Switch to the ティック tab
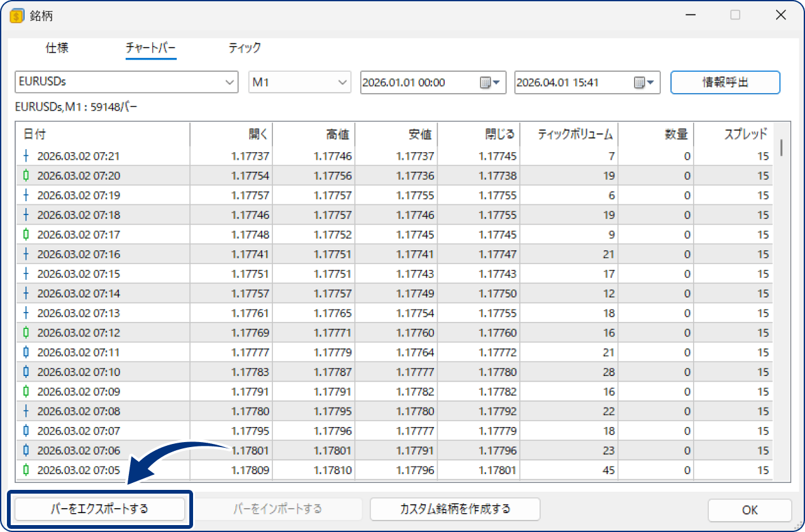Image resolution: width=805 pixels, height=532 pixels. click(245, 48)
